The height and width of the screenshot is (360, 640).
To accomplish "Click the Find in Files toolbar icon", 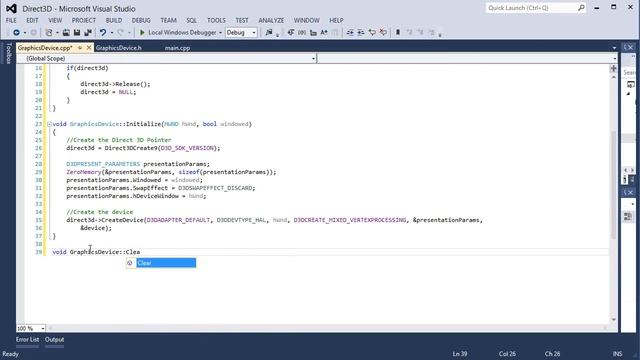I will click(x=269, y=33).
